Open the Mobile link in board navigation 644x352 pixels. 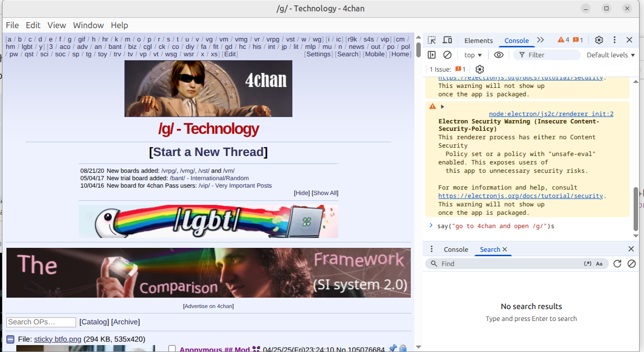(x=375, y=54)
